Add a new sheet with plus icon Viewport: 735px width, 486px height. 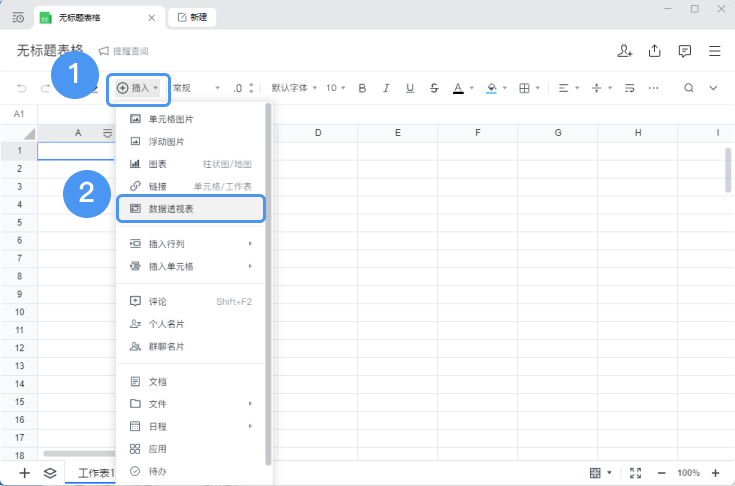point(24,472)
